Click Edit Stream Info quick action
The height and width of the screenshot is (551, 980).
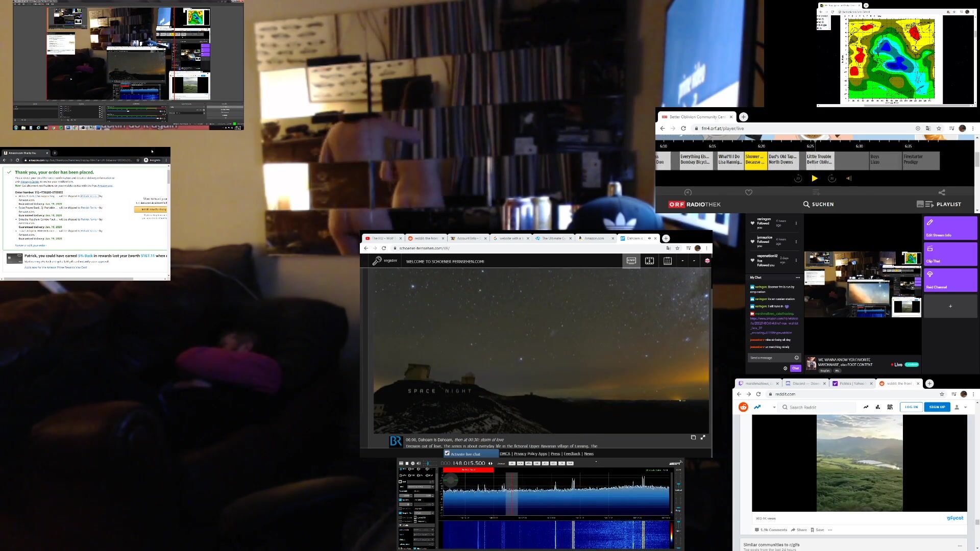[950, 228]
